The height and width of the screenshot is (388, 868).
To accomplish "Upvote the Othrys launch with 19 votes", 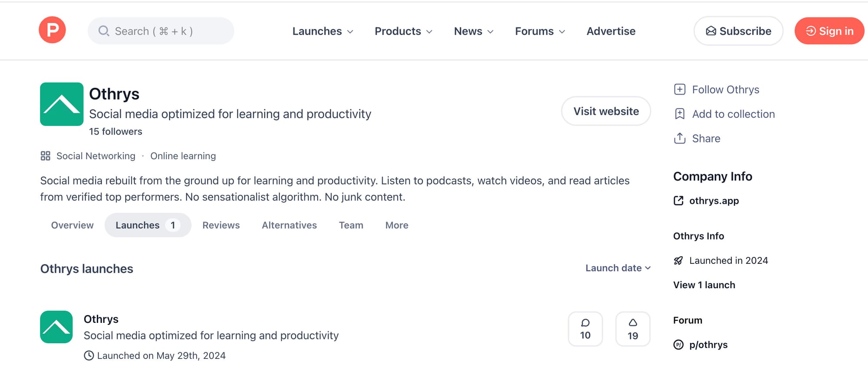I will 633,329.
